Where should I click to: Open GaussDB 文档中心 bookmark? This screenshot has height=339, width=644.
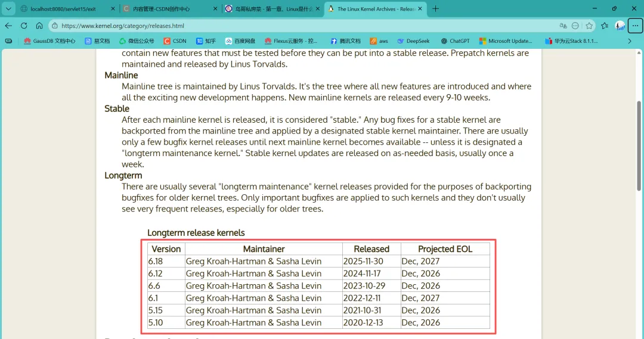click(49, 41)
